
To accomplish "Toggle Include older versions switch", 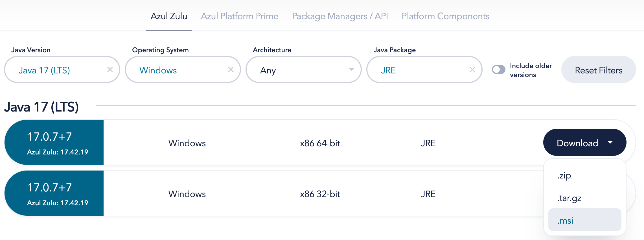I will coord(499,69).
